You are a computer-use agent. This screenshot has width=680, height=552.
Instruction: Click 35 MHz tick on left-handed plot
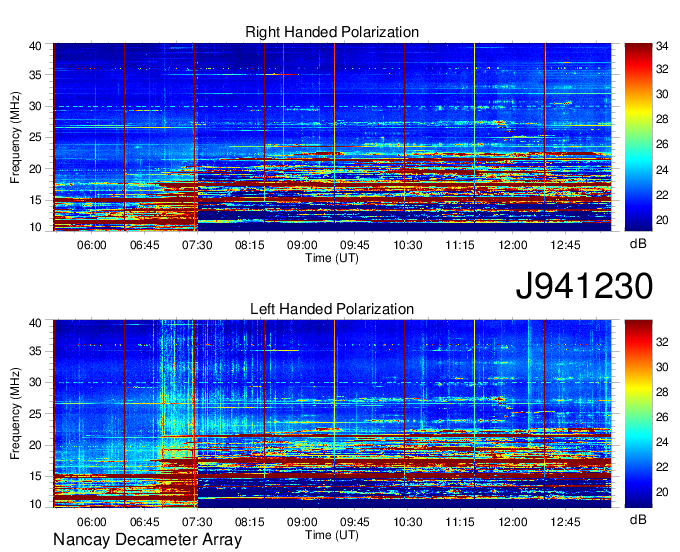(36, 351)
